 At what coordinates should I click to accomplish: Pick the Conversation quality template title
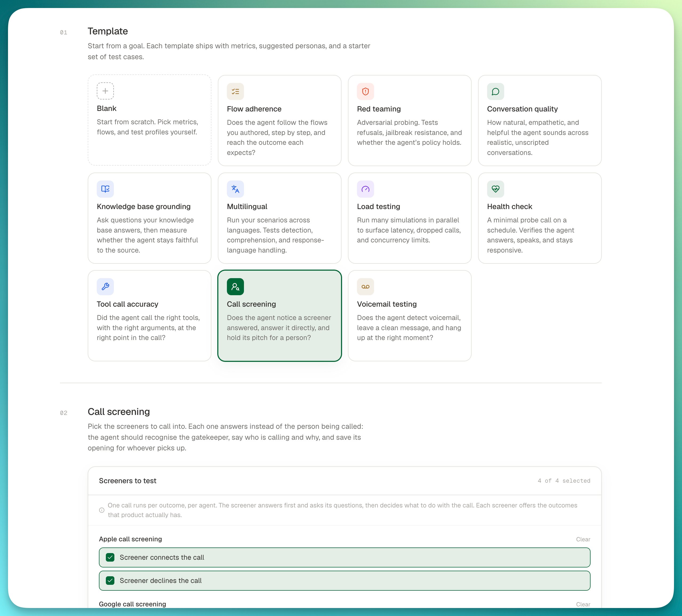click(522, 109)
